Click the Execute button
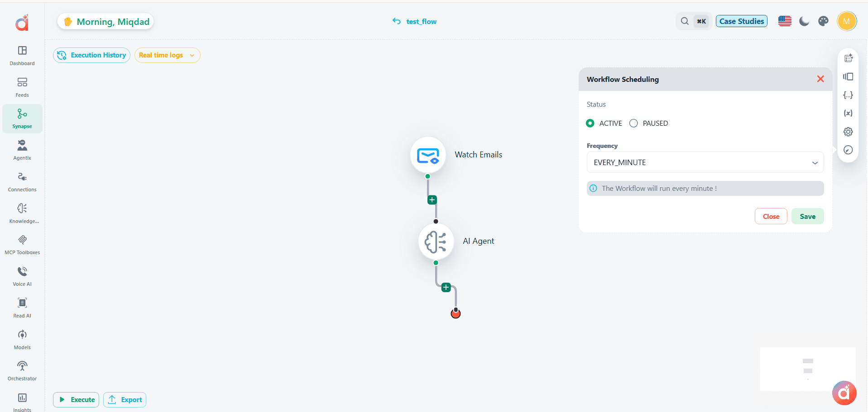Screen dimensions: 868x412 [76, 400]
